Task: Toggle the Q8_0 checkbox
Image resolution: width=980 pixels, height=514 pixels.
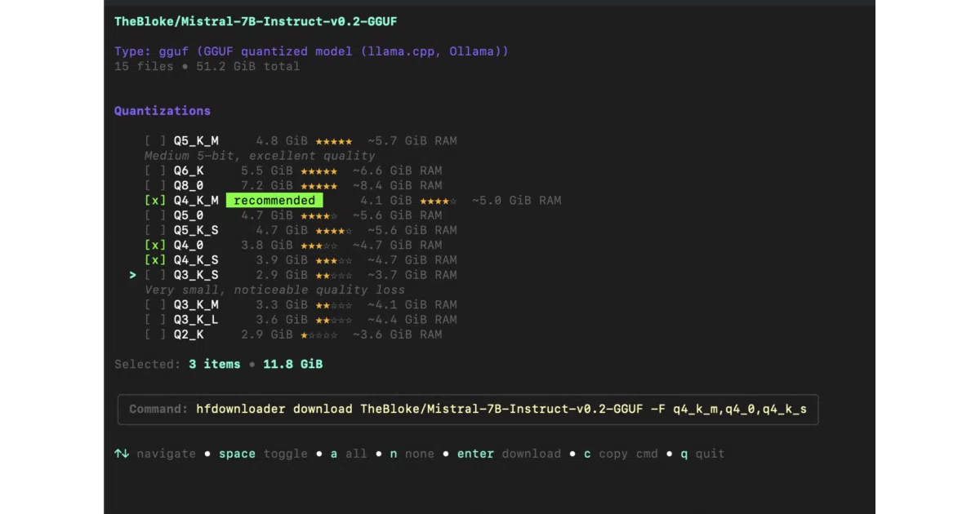Action: pos(155,186)
